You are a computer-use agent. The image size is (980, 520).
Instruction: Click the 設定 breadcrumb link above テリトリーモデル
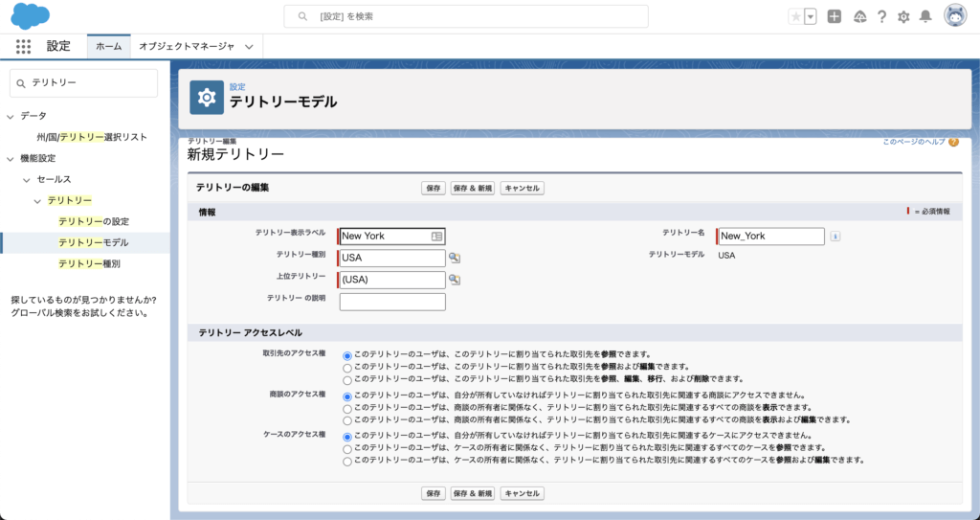click(237, 87)
